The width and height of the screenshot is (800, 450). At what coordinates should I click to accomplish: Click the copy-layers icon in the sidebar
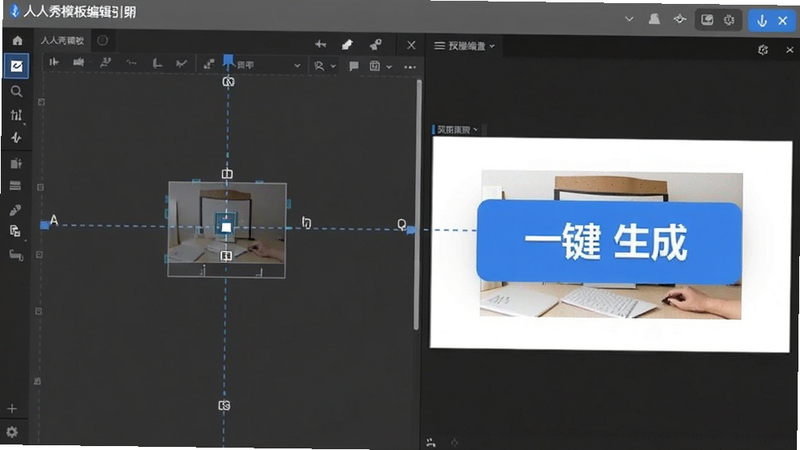pyautogui.click(x=15, y=231)
